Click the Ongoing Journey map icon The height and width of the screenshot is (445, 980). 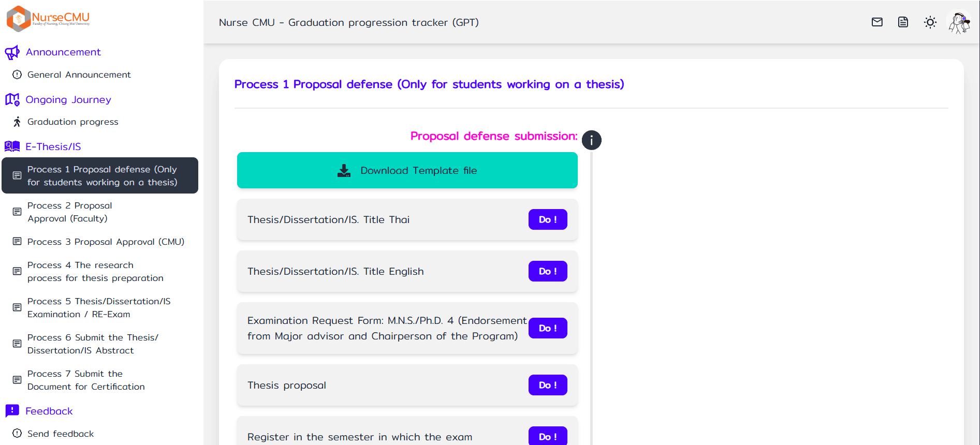pos(12,99)
